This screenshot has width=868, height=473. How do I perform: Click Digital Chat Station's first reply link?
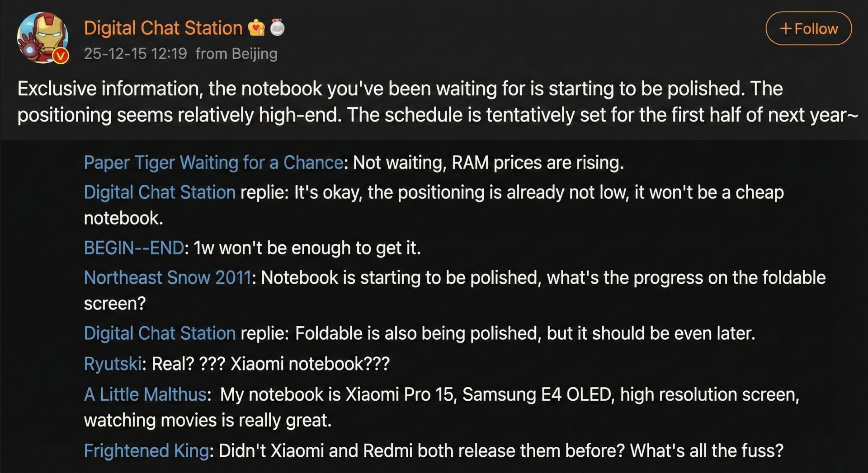click(159, 192)
